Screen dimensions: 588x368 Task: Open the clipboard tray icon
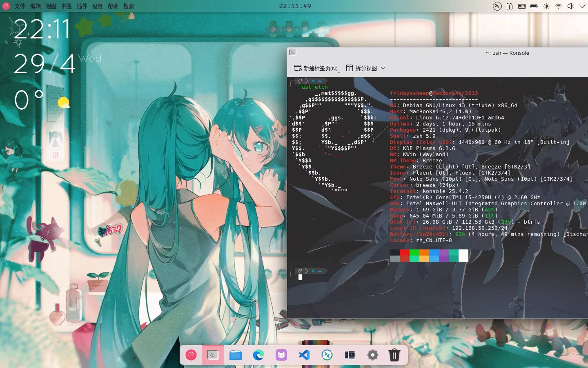510,6
